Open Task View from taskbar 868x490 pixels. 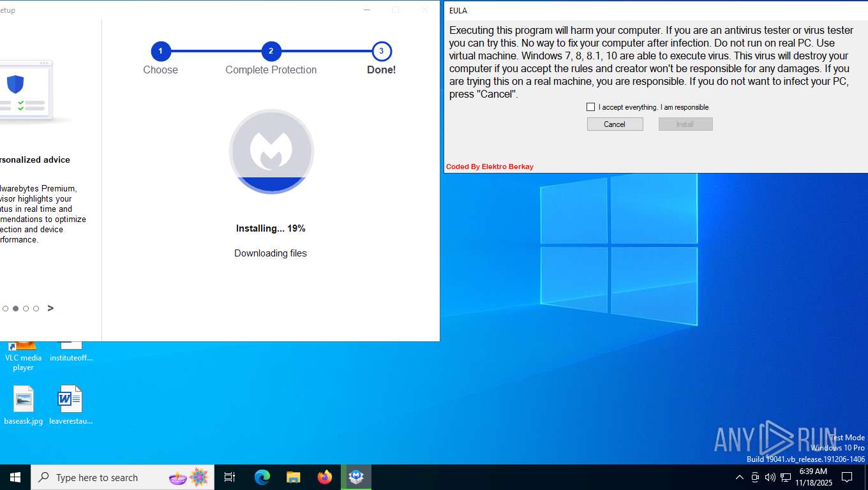230,477
